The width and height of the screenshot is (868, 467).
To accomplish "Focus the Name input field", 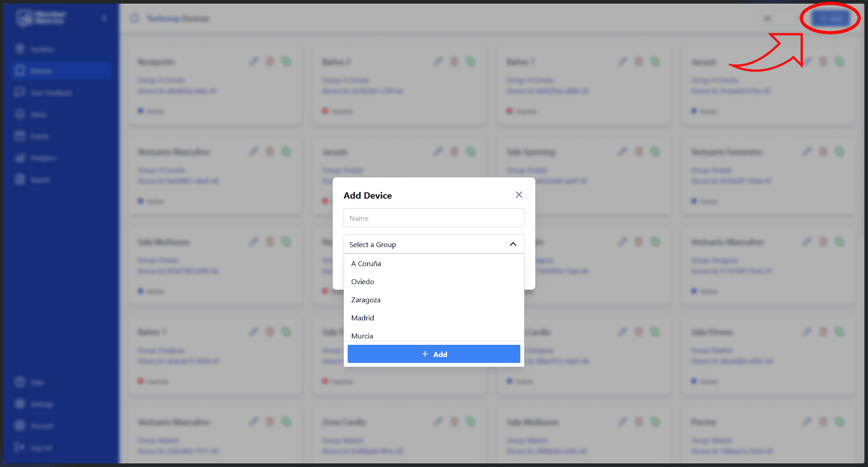I will tap(434, 218).
